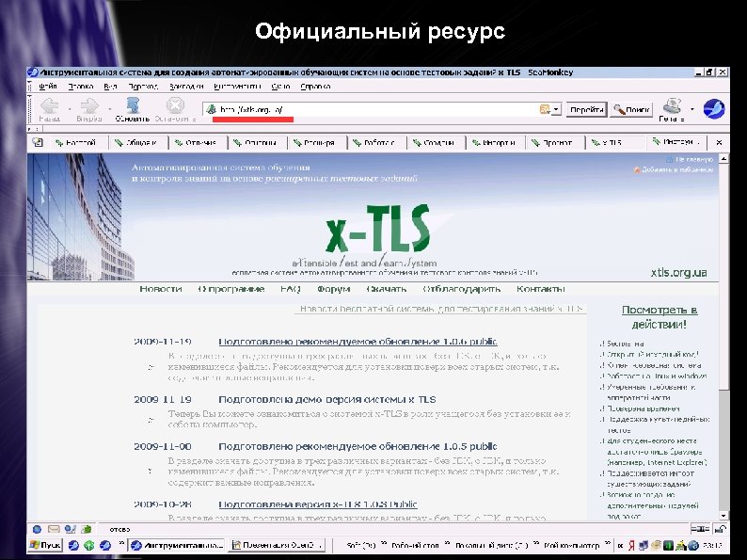Viewport: 747px width, 560px height.
Task: Switch to the Создани tab
Action: 437,142
